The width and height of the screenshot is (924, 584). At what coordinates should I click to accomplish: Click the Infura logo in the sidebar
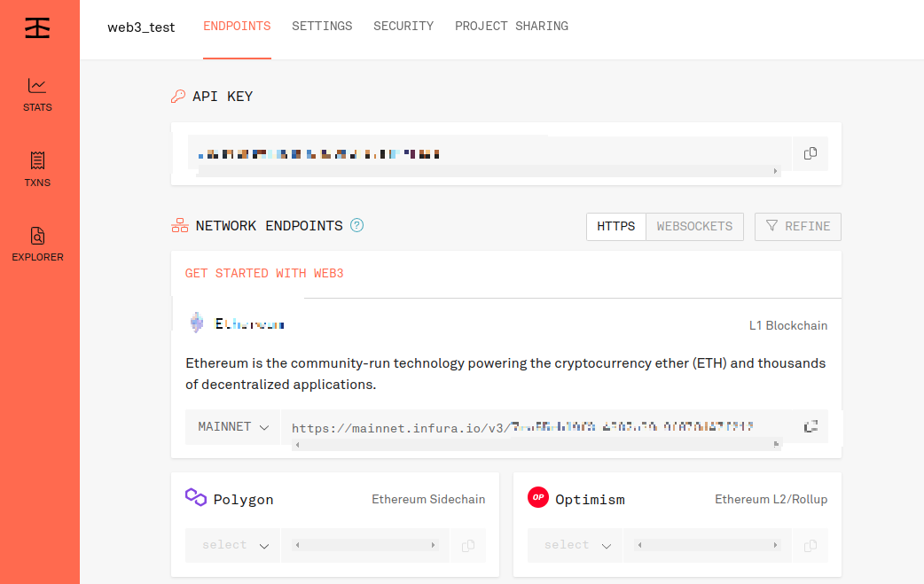coord(37,27)
